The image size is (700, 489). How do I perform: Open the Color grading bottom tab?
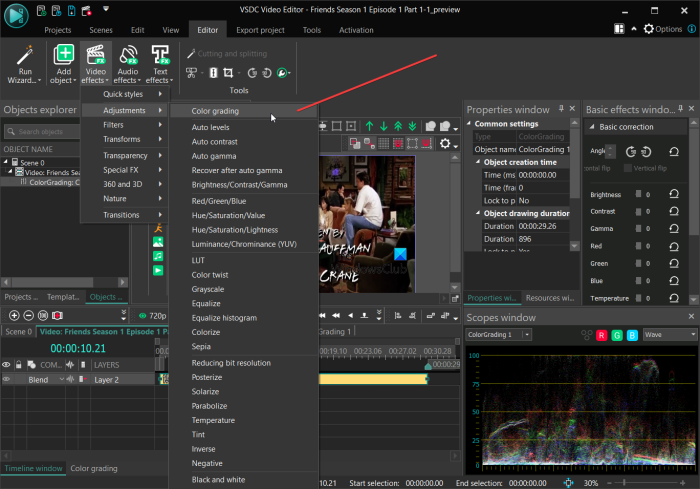pos(93,468)
